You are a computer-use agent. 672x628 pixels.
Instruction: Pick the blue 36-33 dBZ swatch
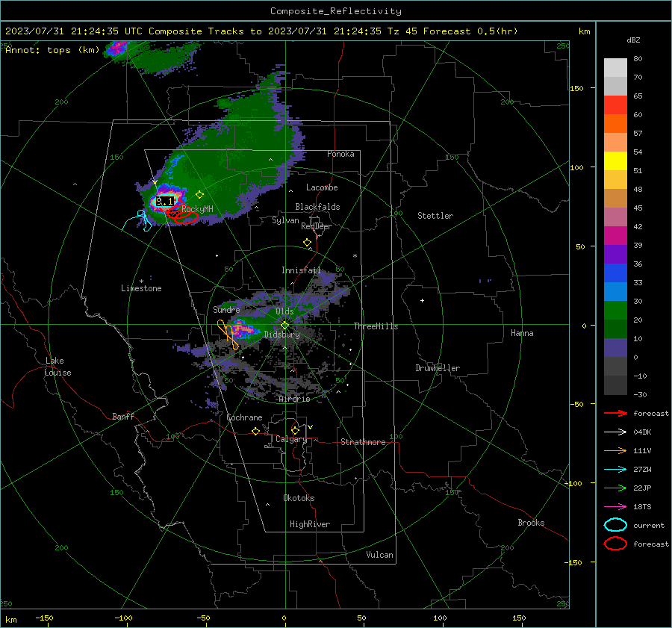click(x=615, y=273)
